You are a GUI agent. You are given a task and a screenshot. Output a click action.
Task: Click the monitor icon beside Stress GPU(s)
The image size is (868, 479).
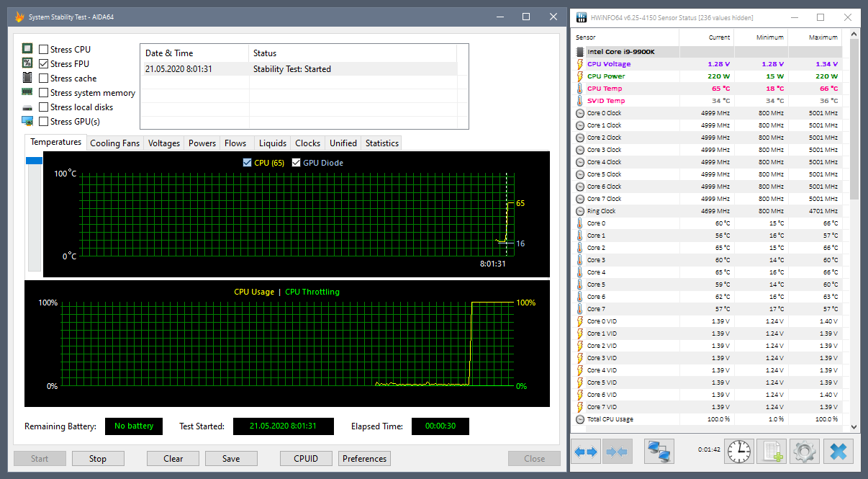coord(27,121)
